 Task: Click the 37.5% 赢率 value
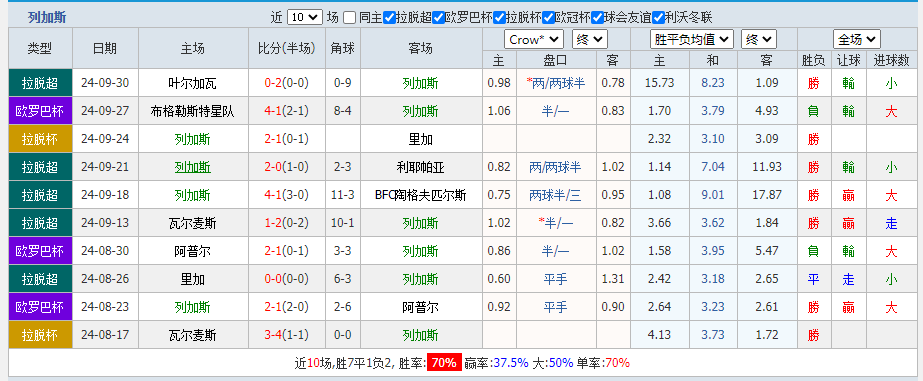[510, 363]
